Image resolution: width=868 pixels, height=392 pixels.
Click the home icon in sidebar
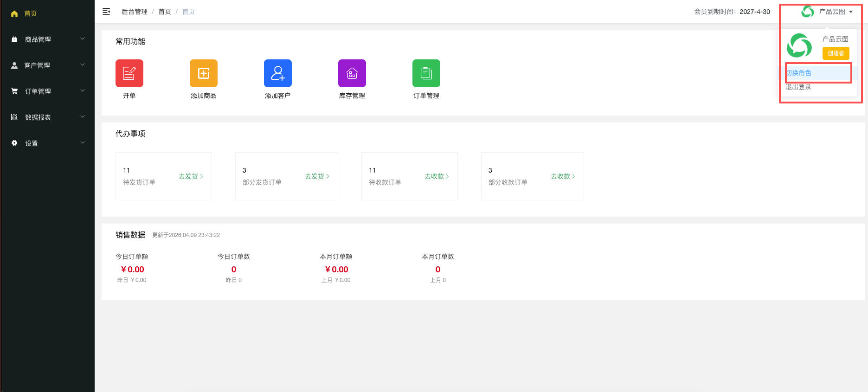coord(14,13)
